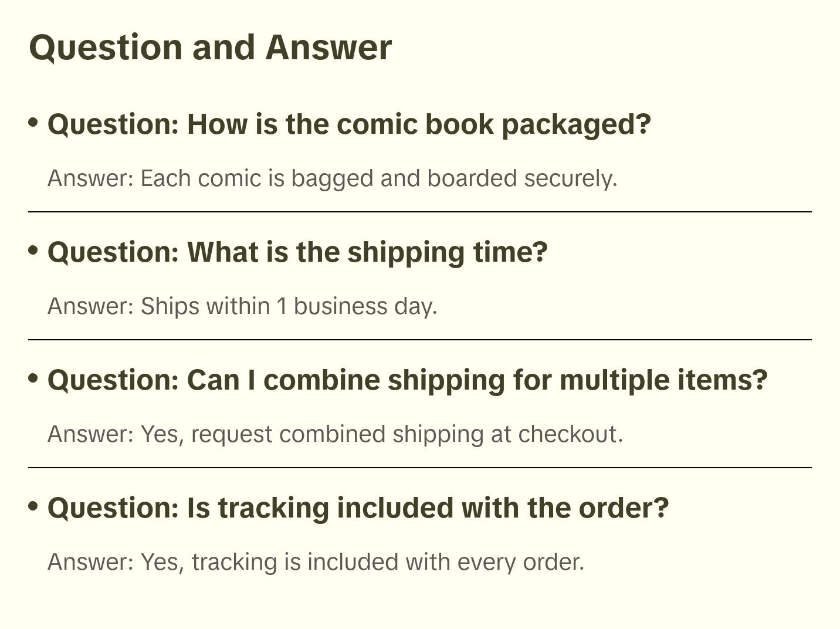Click the phrase "Ships within 1 business day"
This screenshot has width=840, height=629.
tap(289, 306)
